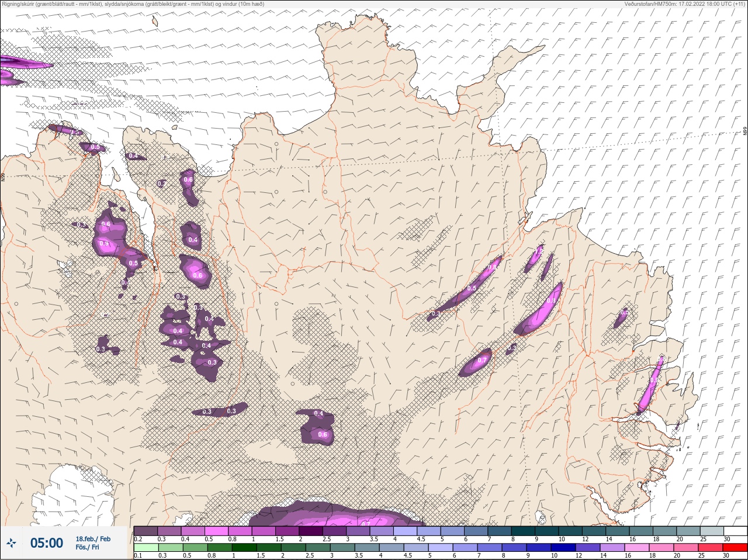
Task: Click the '0.7' value in the elongated east-central band
Action: (x=482, y=361)
